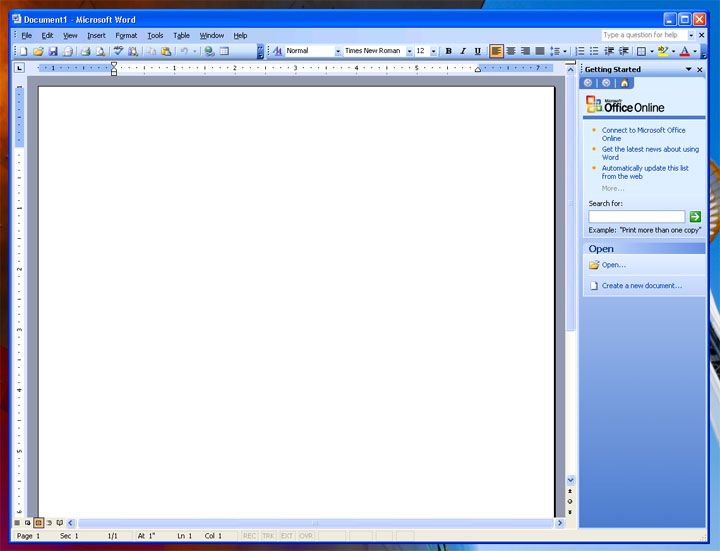
Task: Click the Numbering list icon
Action: coord(580,51)
